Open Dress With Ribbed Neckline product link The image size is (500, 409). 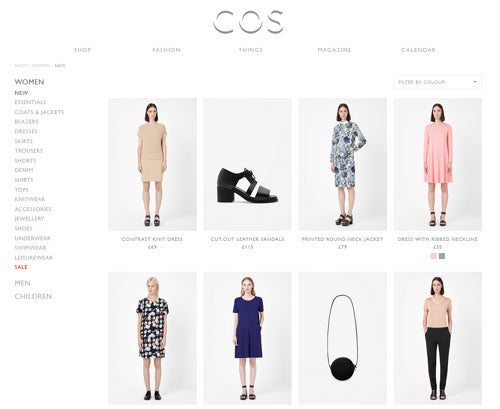tap(437, 239)
